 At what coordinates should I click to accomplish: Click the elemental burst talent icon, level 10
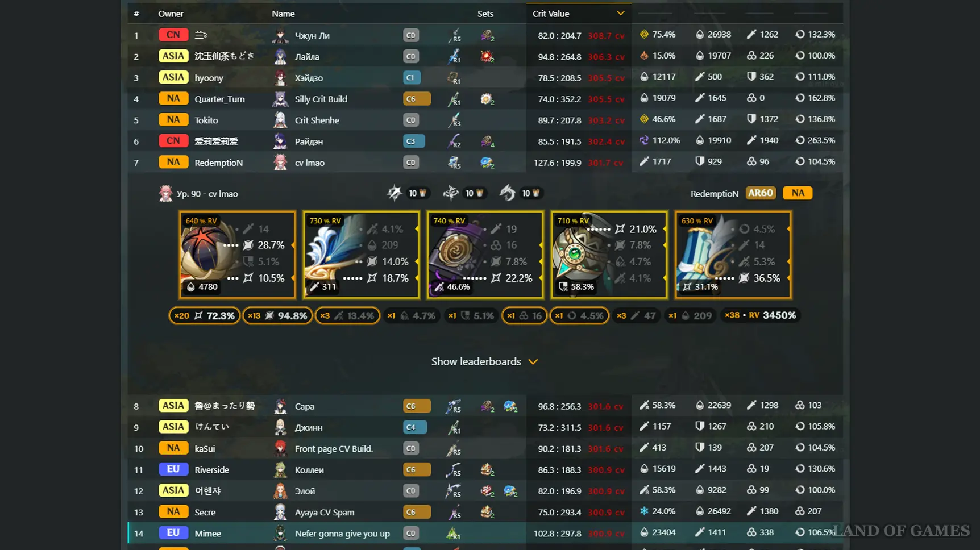508,193
